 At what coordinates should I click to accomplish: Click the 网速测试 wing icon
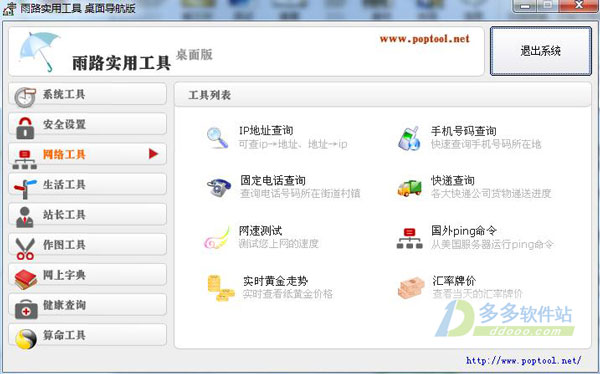[217, 238]
